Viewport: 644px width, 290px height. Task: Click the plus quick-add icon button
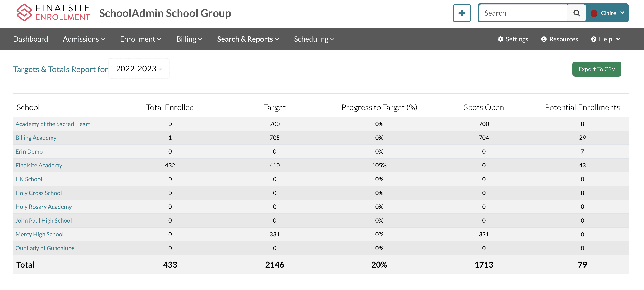tap(461, 13)
